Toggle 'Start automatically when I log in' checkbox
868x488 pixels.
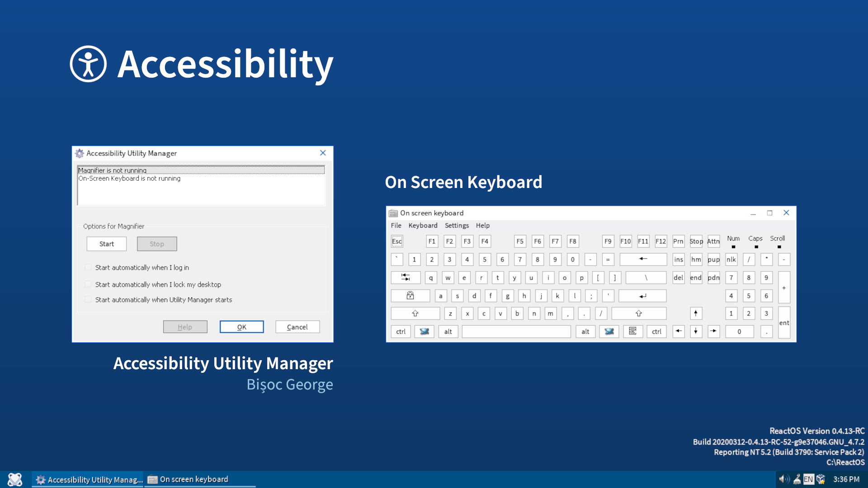(88, 267)
